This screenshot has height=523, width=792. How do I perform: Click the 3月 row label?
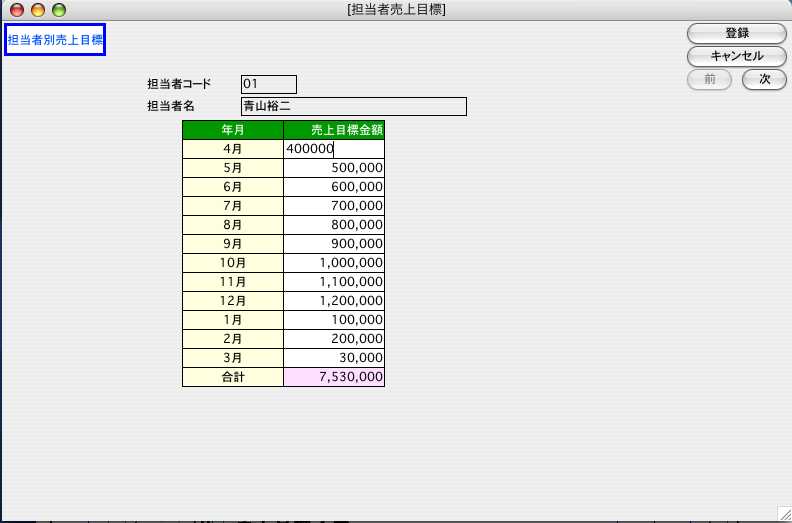pyautogui.click(x=233, y=358)
